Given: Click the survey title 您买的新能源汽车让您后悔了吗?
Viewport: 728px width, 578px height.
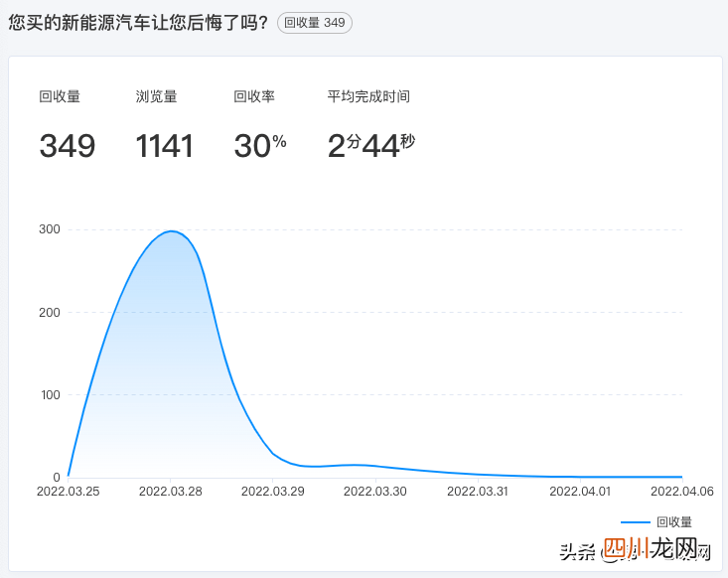Looking at the screenshot, I should 138,23.
